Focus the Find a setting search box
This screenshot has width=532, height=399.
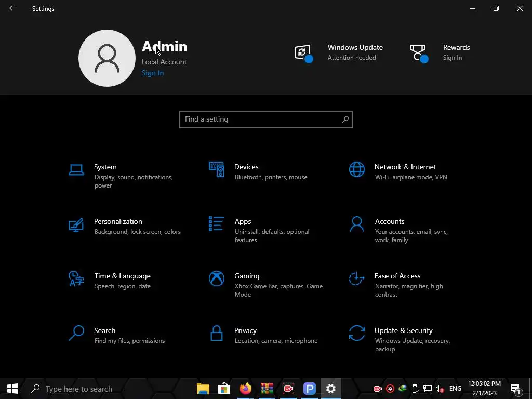pos(266,119)
